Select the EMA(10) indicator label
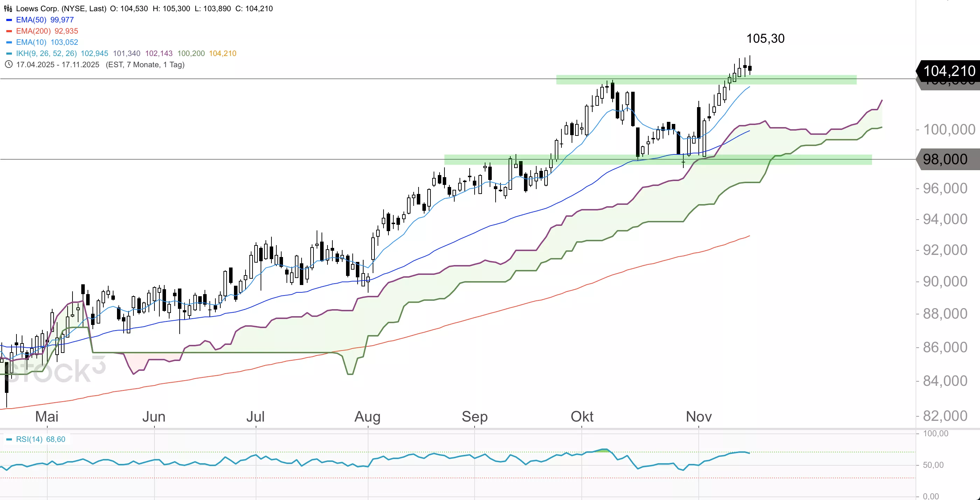980x500 pixels. click(x=31, y=42)
